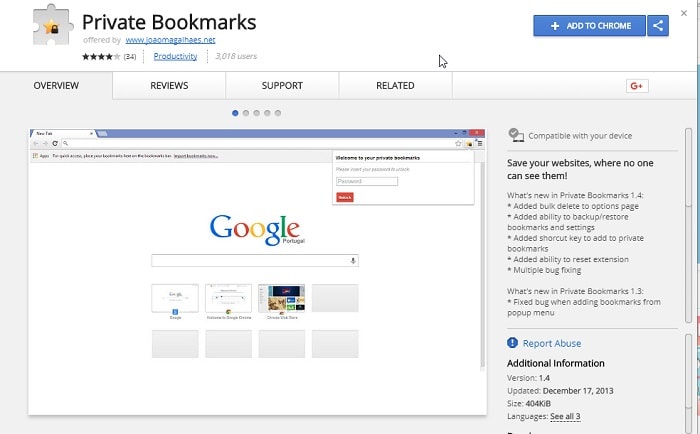Select the third screenshot carousel dot
This screenshot has width=700, height=434.
click(x=257, y=113)
